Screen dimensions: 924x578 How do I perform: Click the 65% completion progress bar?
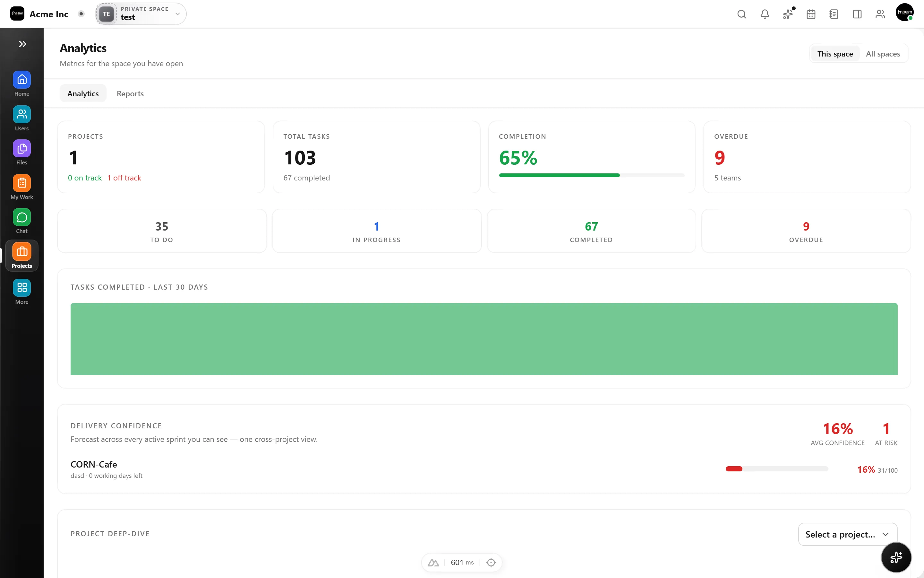tap(591, 175)
